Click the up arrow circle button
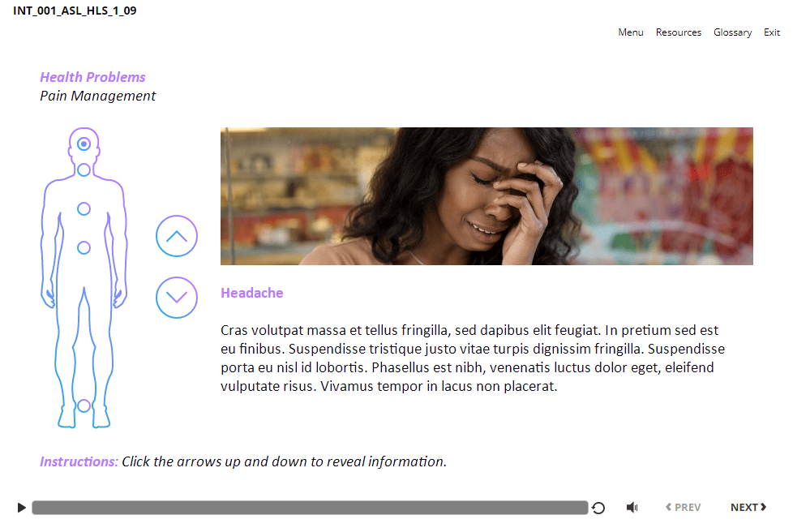 (177, 236)
